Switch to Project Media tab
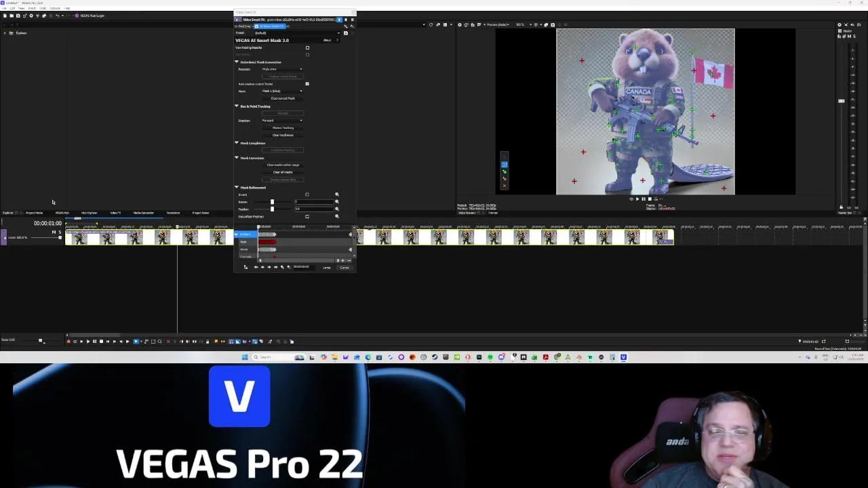 34,213
